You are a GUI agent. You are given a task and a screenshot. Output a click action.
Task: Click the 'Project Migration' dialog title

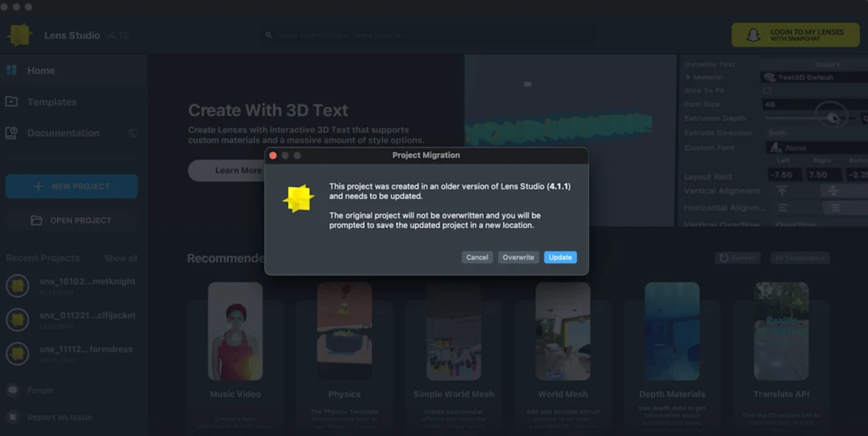(x=426, y=156)
